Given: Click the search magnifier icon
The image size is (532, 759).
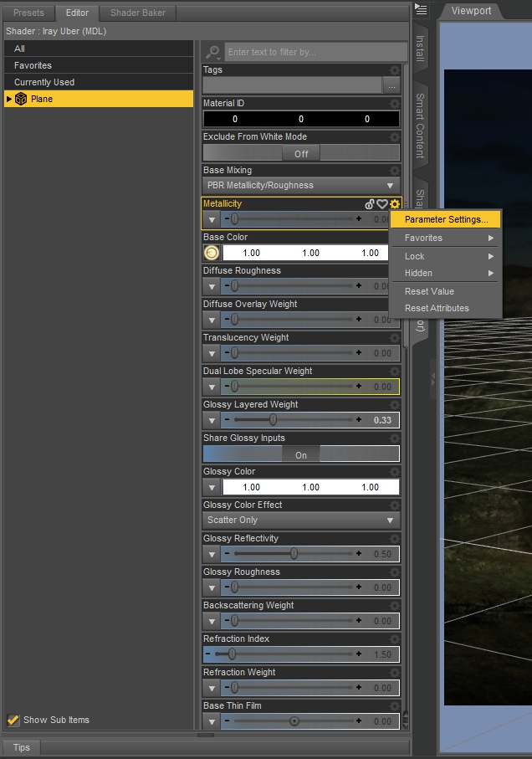Looking at the screenshot, I should click(x=212, y=52).
